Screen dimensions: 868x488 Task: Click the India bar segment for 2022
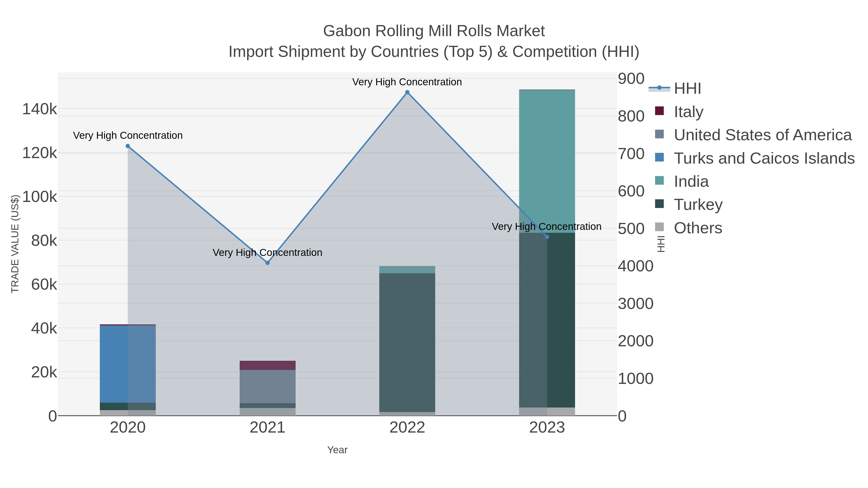(407, 269)
